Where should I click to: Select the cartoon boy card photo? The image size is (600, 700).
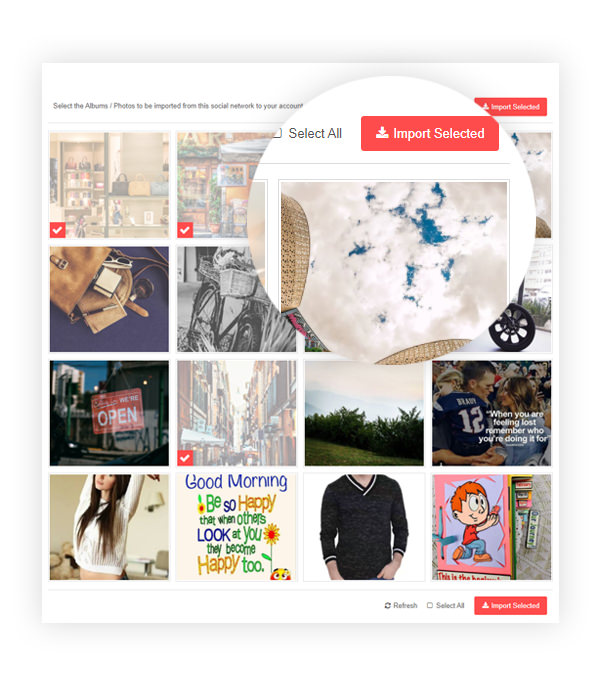[492, 527]
